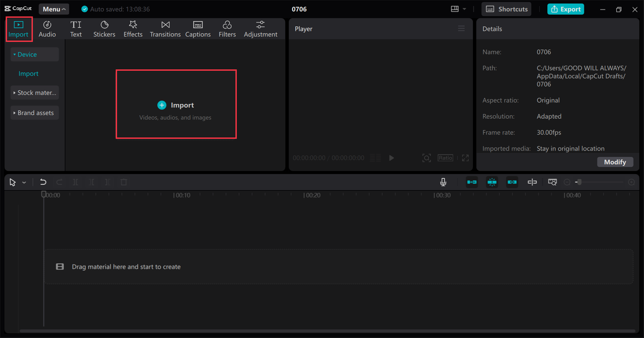Toggle the linkage option
The image size is (644, 338).
tap(512, 182)
